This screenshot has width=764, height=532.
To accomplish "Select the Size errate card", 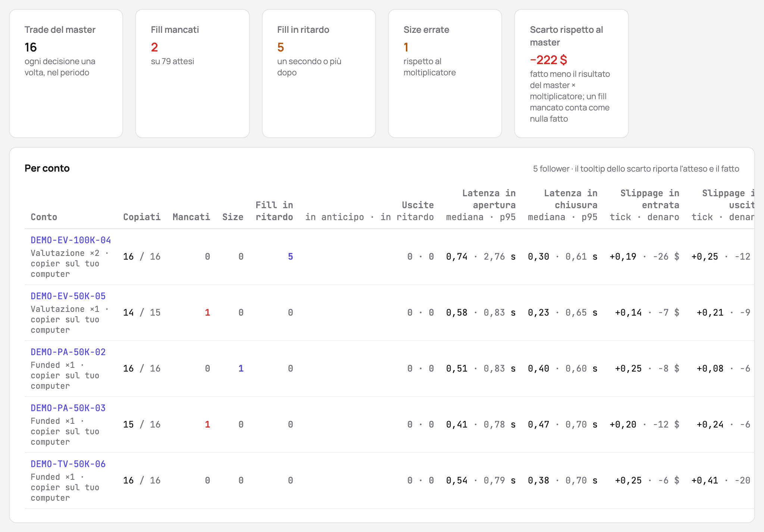I will point(445,73).
